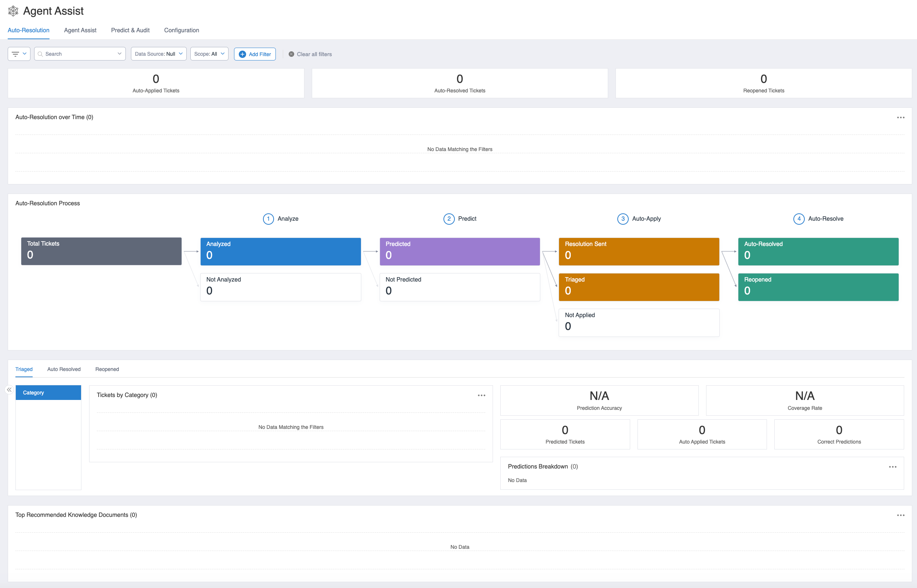This screenshot has width=917, height=588.
Task: Click the purple Predicted tile
Action: pyautogui.click(x=460, y=251)
